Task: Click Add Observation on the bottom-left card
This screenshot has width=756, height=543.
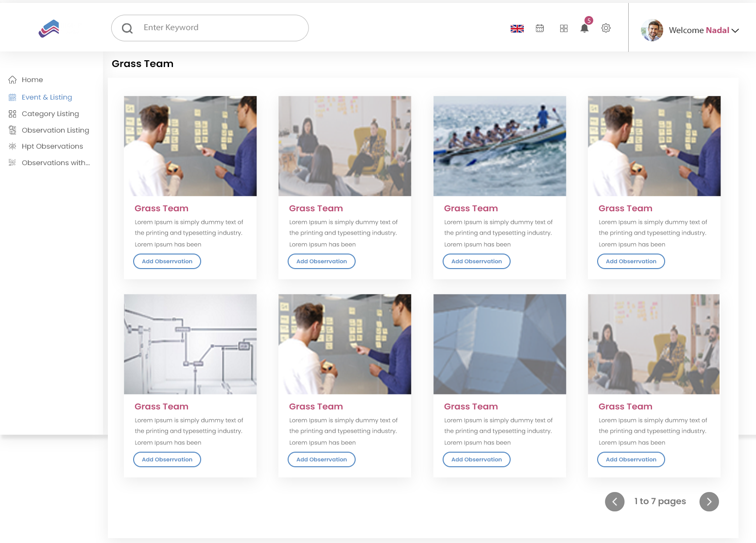Action: pyautogui.click(x=167, y=459)
